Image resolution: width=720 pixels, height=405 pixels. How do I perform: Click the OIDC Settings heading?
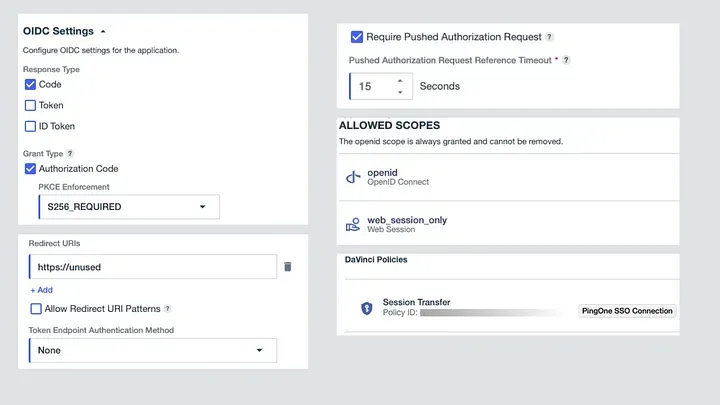tap(58, 31)
